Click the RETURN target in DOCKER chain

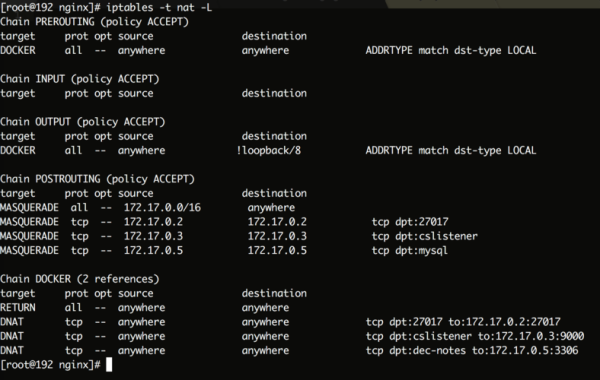tap(18, 308)
